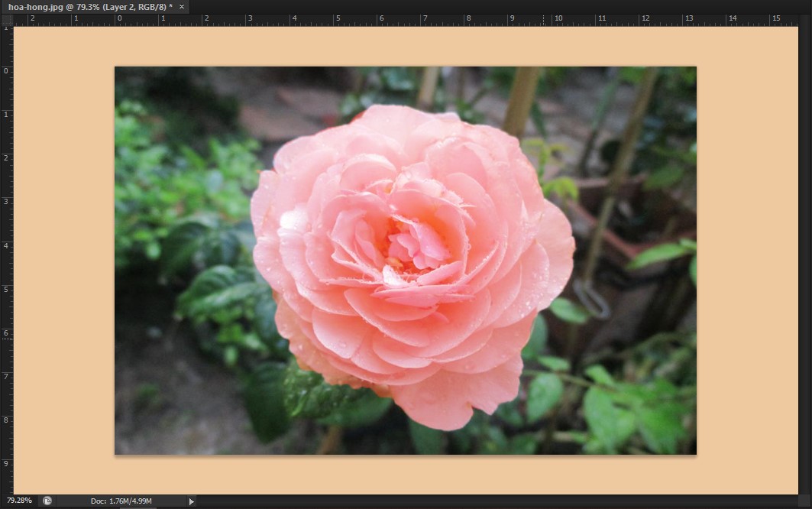The image size is (812, 509).
Task: Click the 3 mark on the vertical ruler
Action: (x=6, y=201)
